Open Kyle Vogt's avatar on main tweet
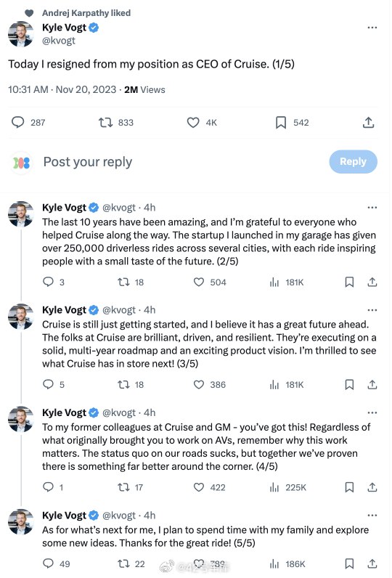Image resolution: width=392 pixels, height=578 pixels. pyautogui.click(x=21, y=34)
